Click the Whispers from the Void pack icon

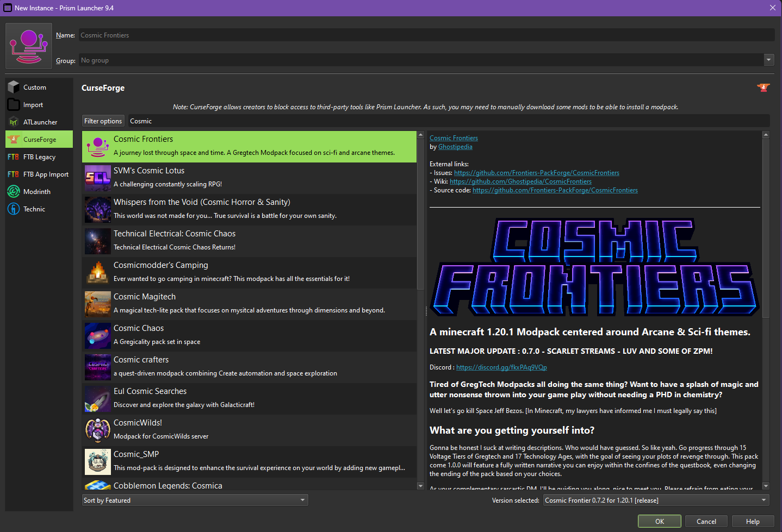coord(98,210)
